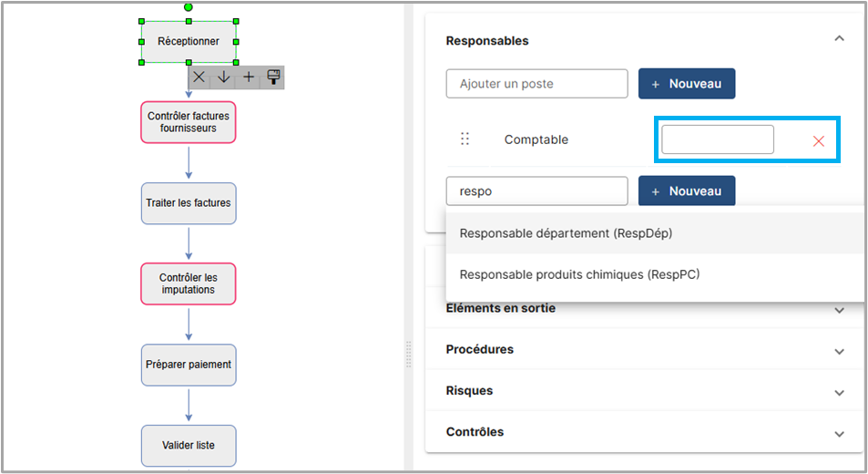
Task: Click the green rotation handle above Réceptionner
Action: (189, 7)
